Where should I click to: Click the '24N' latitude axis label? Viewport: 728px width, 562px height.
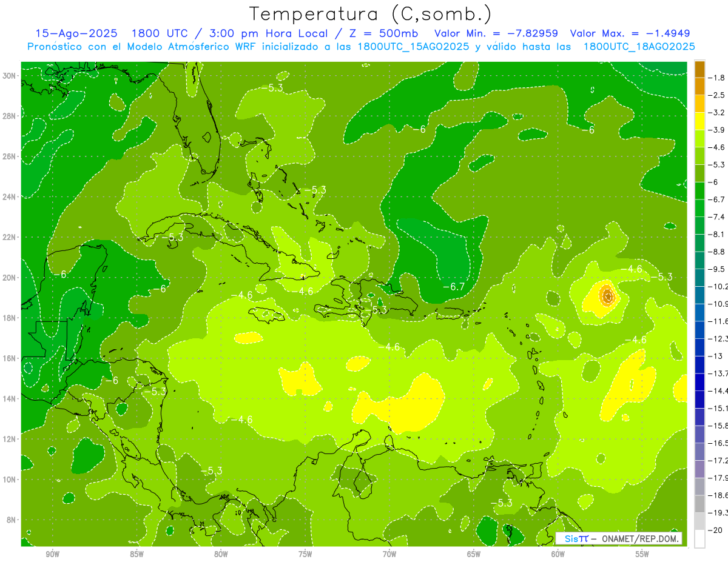tap(10, 196)
